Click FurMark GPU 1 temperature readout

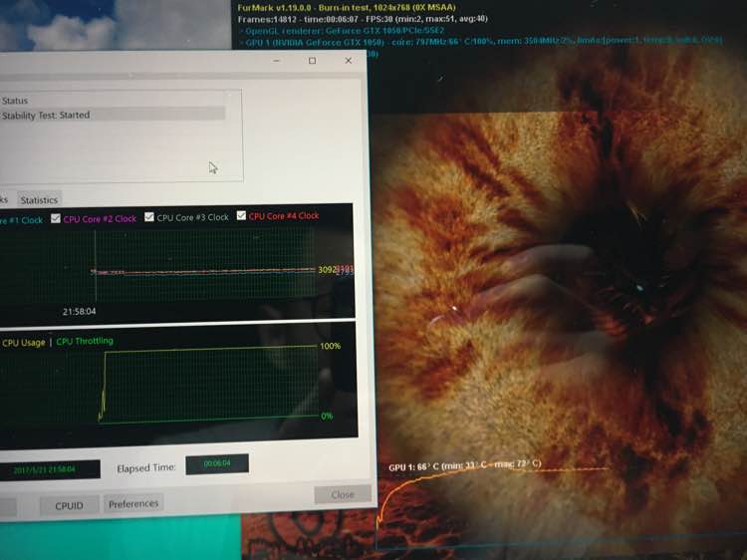pyautogui.click(x=464, y=465)
